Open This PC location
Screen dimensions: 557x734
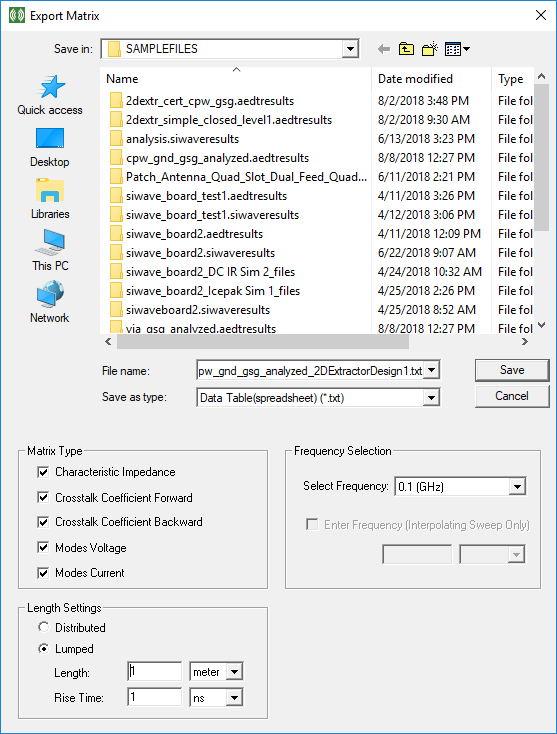click(x=50, y=251)
